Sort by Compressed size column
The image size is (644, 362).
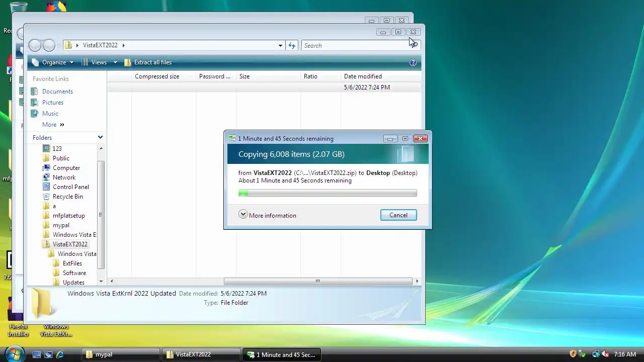pos(164,76)
